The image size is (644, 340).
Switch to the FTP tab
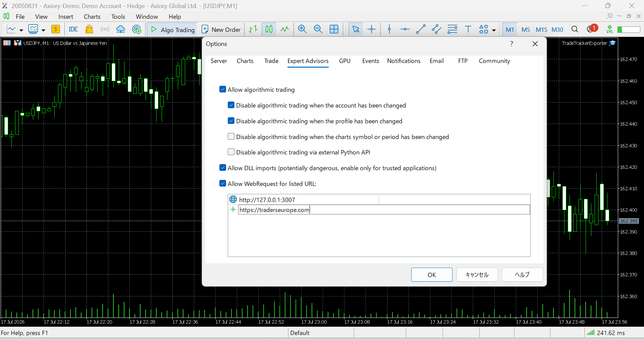[x=463, y=61]
